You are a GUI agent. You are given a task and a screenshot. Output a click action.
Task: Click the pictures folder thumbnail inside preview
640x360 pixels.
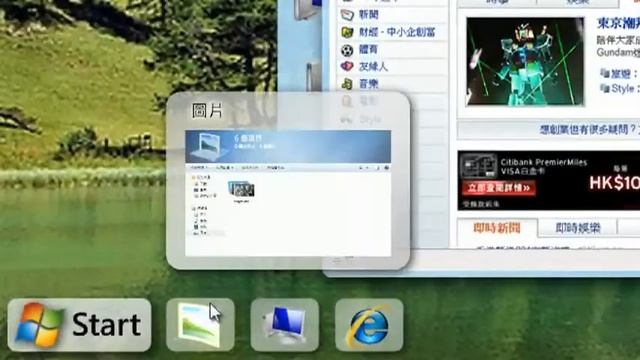241,189
